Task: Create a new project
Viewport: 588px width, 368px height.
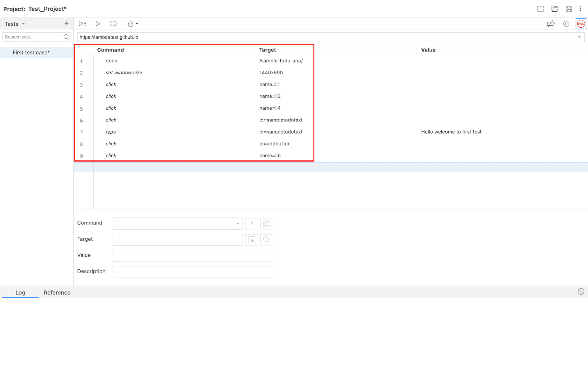Action: [540, 8]
